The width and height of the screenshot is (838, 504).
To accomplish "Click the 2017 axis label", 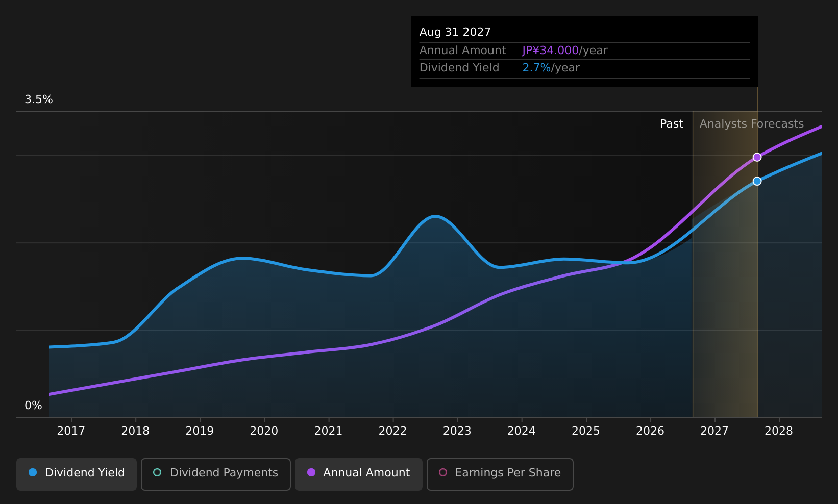I will click(x=71, y=431).
